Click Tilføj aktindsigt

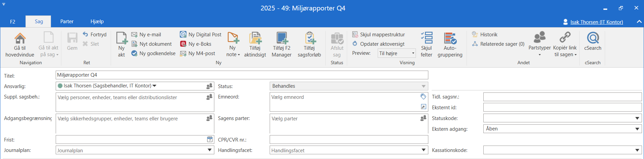point(255,44)
